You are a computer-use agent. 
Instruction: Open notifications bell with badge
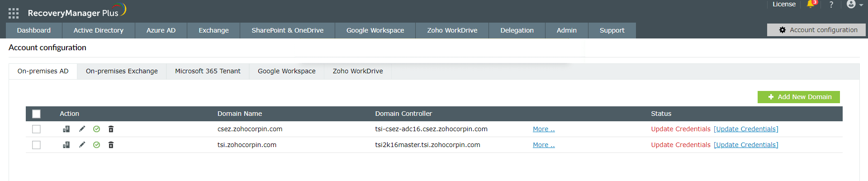[811, 4]
